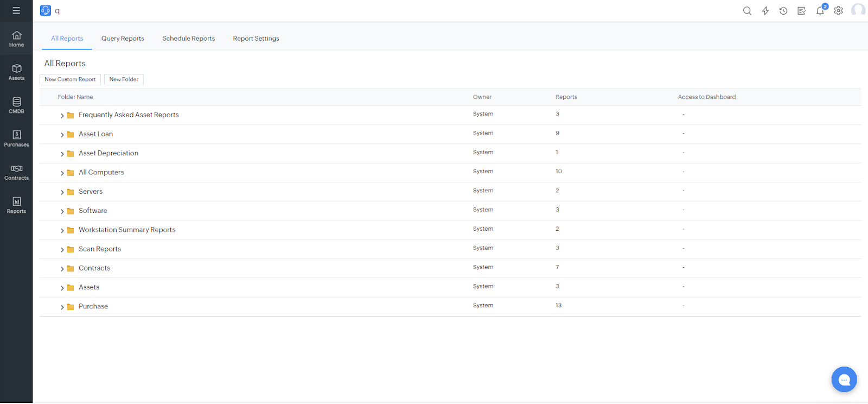
Task: Open the CMDB module
Action: tap(16, 105)
